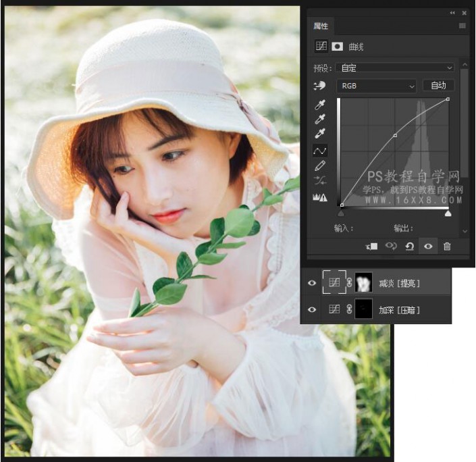Select the pencil draw curve tool
The image size is (476, 462).
[x=320, y=165]
